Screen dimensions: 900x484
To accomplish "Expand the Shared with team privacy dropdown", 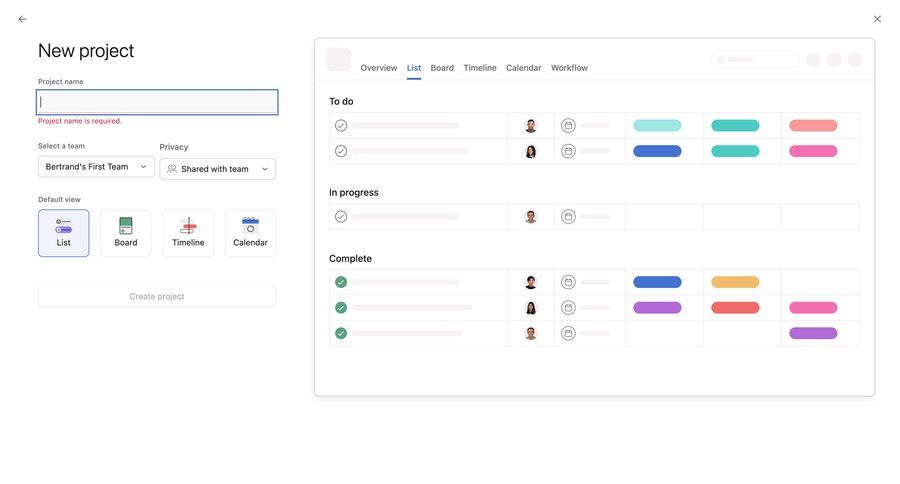I will (217, 169).
